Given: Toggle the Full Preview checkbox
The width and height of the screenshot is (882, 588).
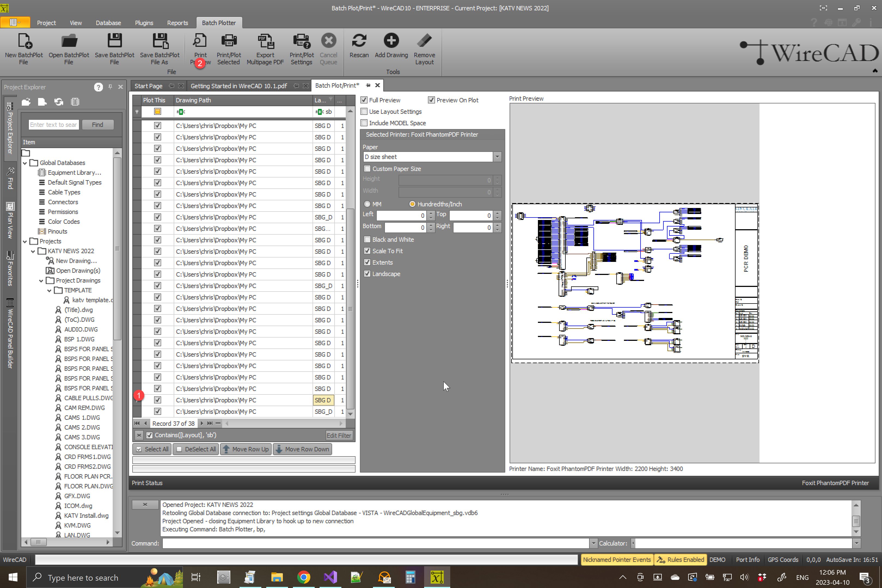Looking at the screenshot, I should click(364, 100).
